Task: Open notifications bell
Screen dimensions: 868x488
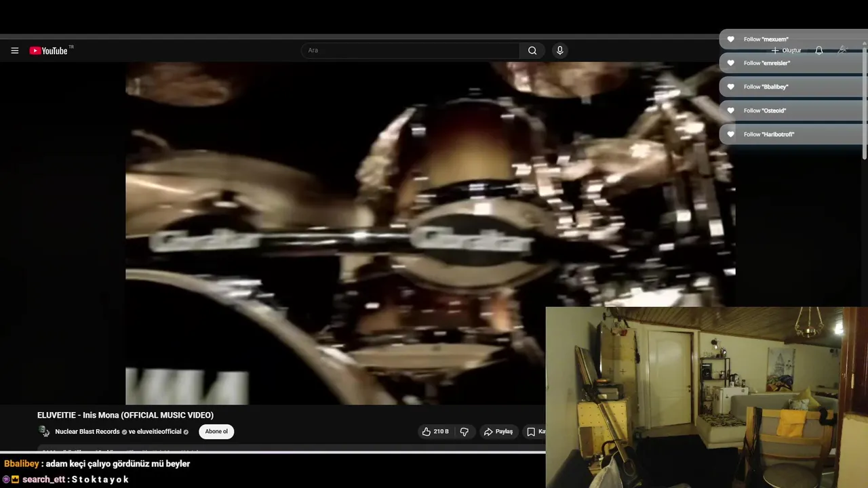Action: 819,51
